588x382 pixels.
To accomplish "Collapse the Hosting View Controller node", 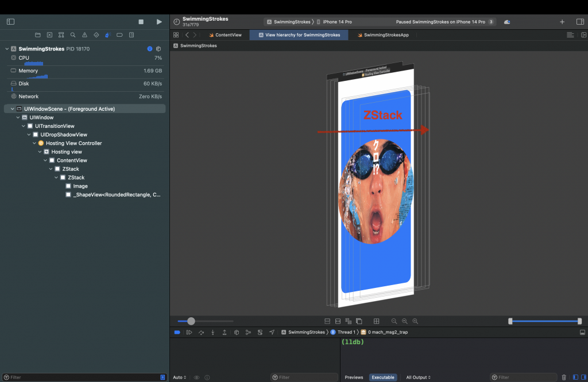I will point(34,143).
